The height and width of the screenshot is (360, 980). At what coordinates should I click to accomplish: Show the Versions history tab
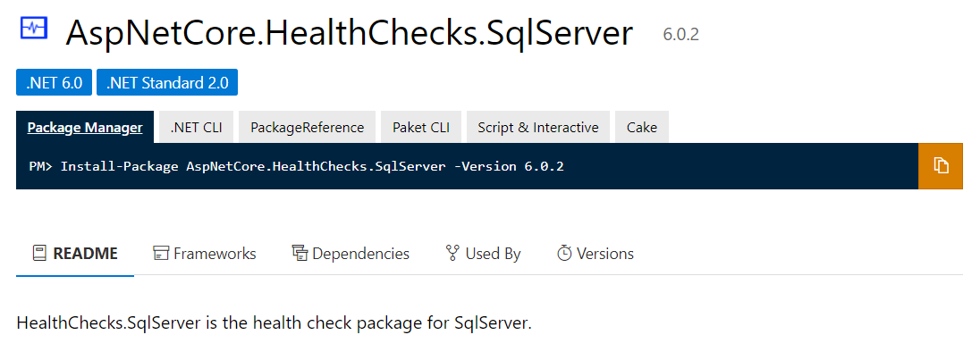point(595,254)
